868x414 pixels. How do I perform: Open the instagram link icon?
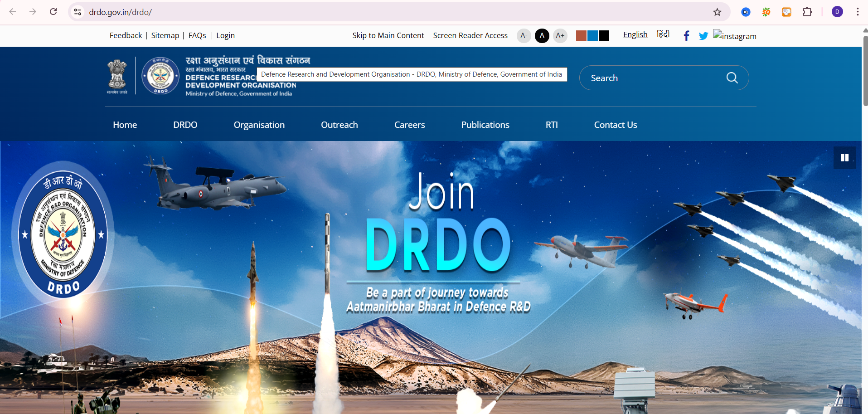pyautogui.click(x=734, y=35)
